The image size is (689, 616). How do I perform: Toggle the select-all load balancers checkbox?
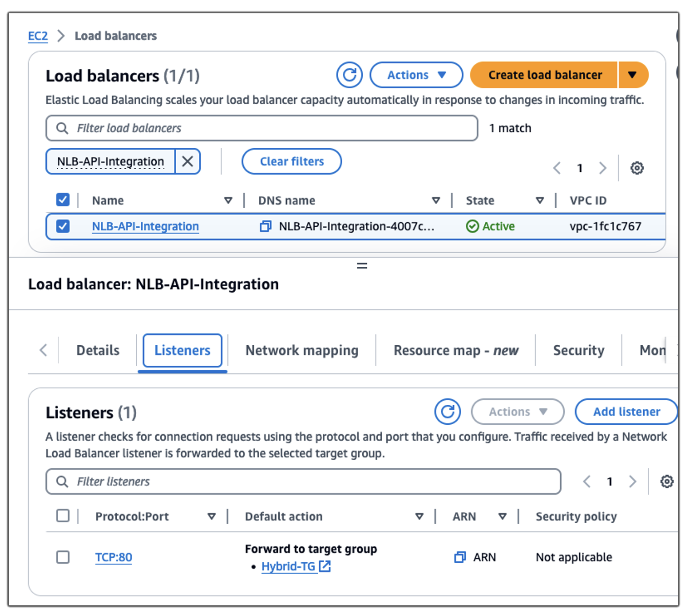pos(63,200)
